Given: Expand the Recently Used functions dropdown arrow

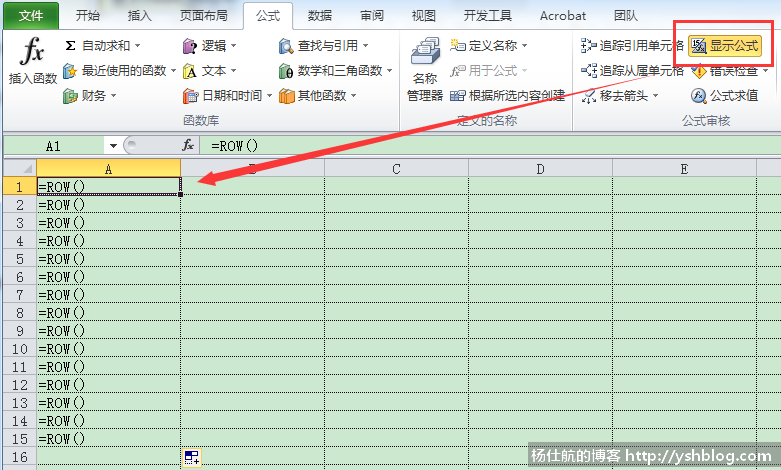Looking at the screenshot, I should click(x=173, y=71).
